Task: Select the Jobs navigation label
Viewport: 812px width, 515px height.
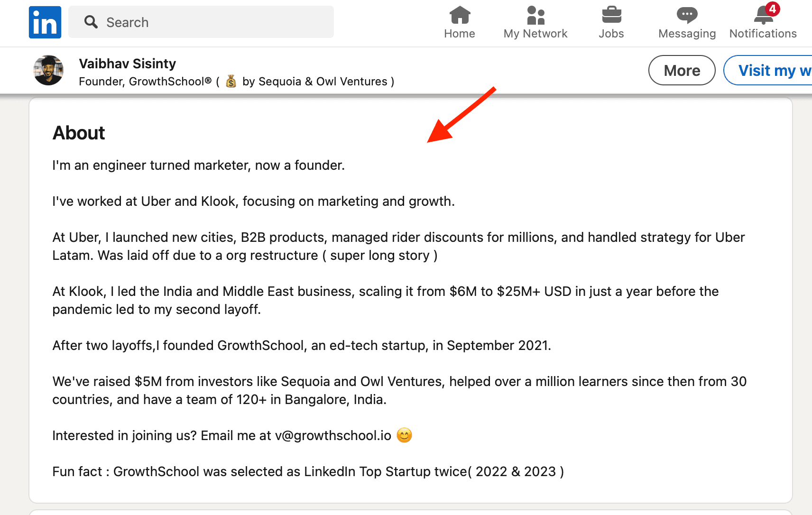Action: pyautogui.click(x=611, y=34)
